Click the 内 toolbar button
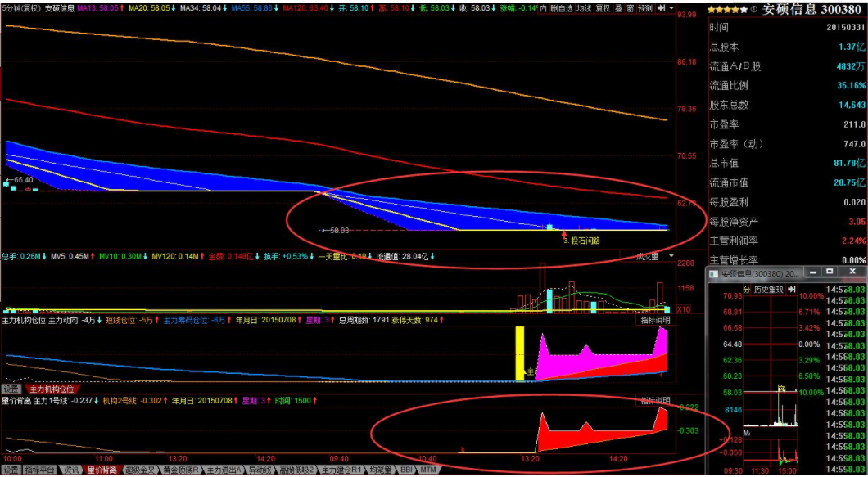Image resolution: width=868 pixels, height=477 pixels. tap(543, 8)
